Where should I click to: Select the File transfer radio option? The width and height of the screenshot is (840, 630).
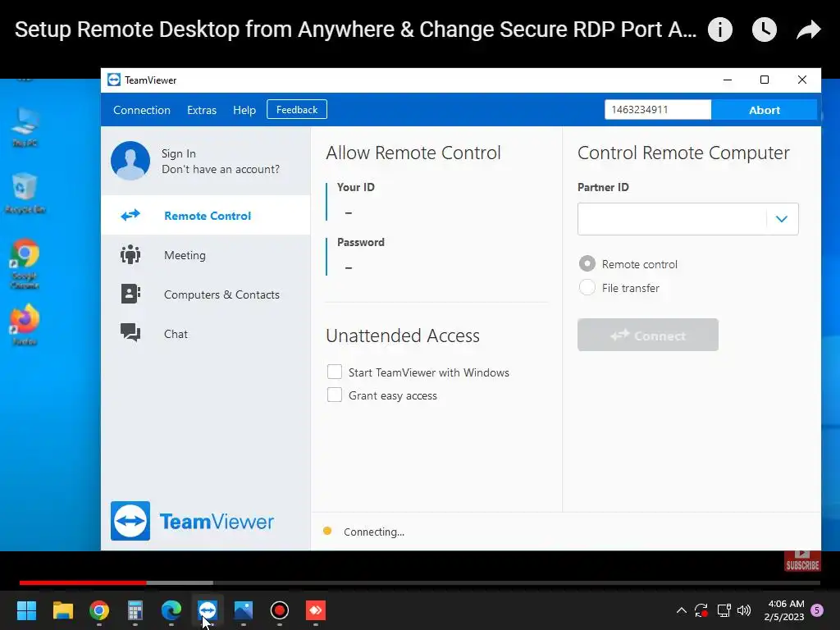pyautogui.click(x=587, y=288)
